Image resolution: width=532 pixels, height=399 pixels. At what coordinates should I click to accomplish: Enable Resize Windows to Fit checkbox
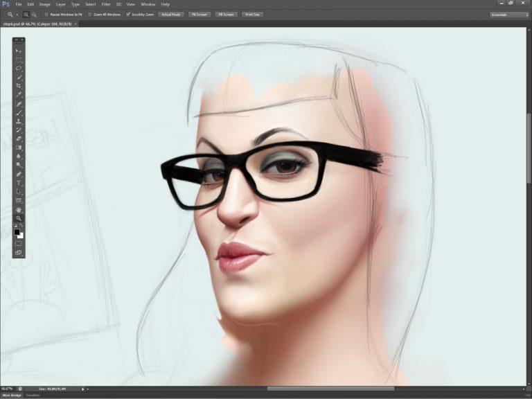pos(46,14)
